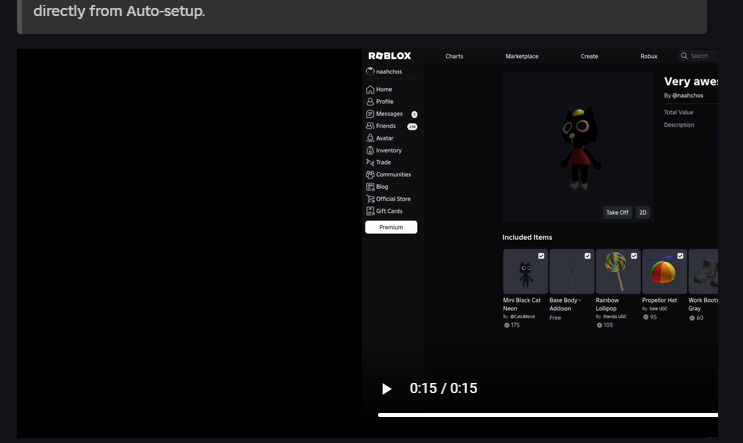Open the Robux tab
The height and width of the screenshot is (443, 743).
pyautogui.click(x=649, y=56)
